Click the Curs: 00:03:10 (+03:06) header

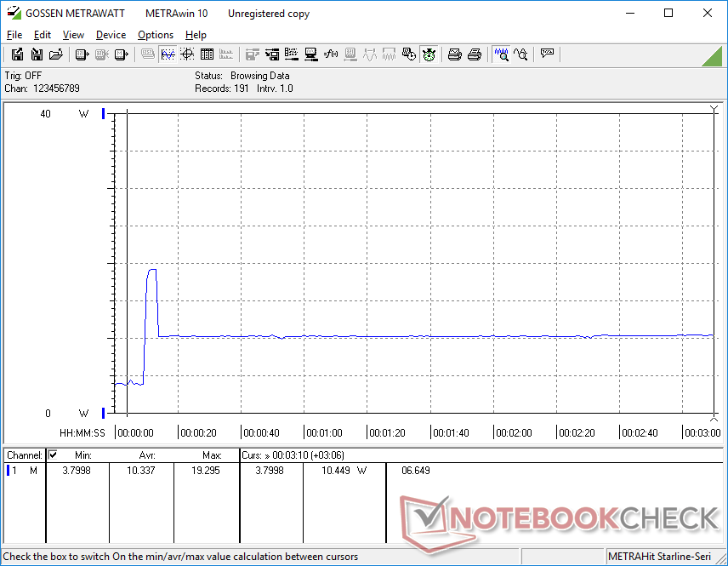(x=293, y=455)
